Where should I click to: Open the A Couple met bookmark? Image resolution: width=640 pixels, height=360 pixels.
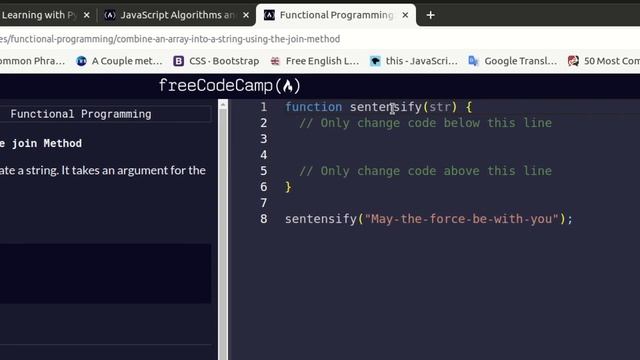(119, 61)
